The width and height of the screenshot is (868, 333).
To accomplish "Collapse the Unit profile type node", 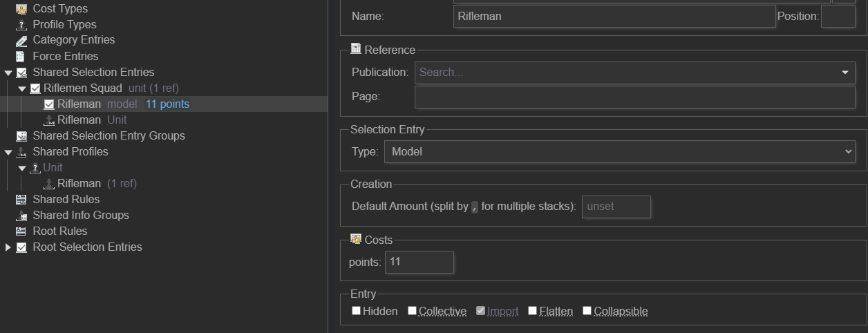I will tap(22, 168).
